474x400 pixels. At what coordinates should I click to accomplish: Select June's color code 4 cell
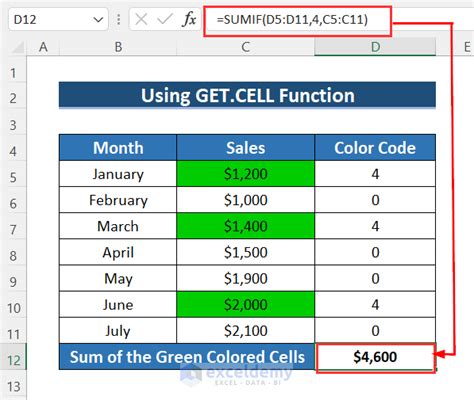375,305
